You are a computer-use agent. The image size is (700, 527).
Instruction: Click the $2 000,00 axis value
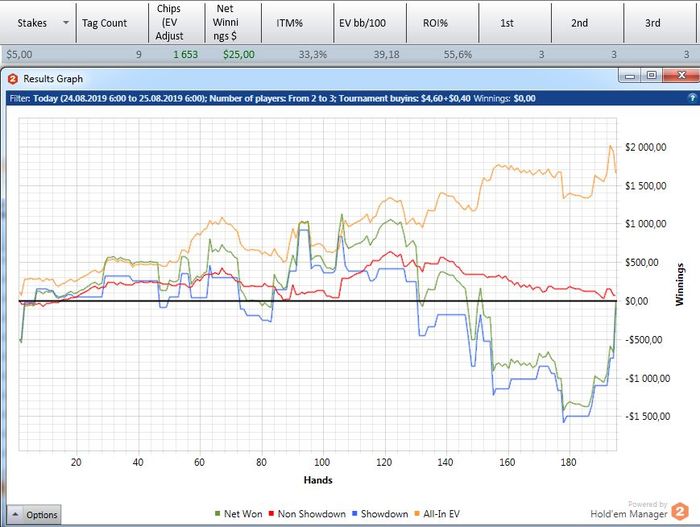646,147
